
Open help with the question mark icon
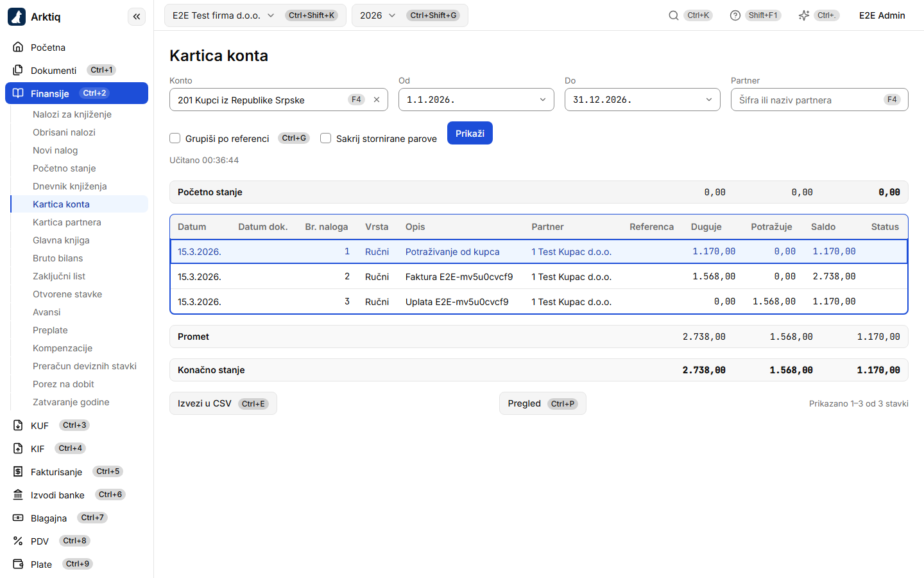(x=735, y=15)
